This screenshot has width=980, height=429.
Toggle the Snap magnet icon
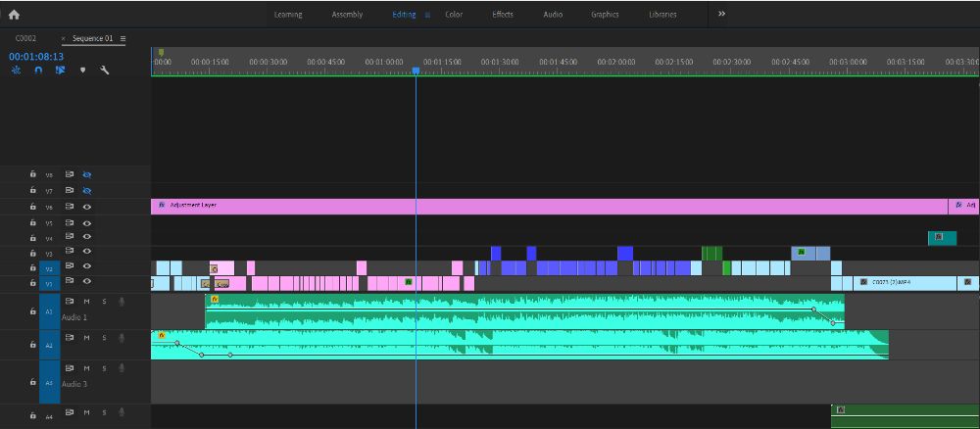pyautogui.click(x=38, y=71)
